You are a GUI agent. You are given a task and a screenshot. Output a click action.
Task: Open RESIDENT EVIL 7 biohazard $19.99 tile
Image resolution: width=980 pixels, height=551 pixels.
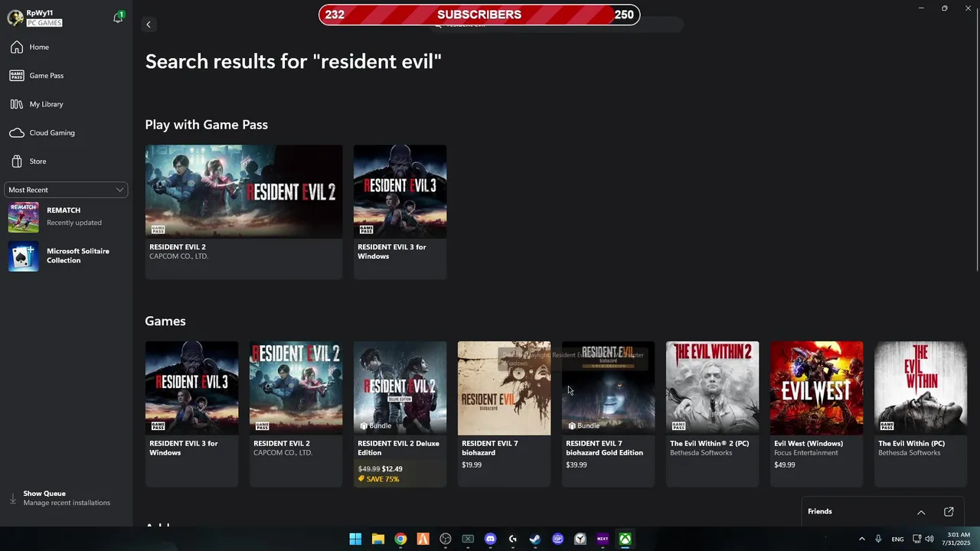504,414
